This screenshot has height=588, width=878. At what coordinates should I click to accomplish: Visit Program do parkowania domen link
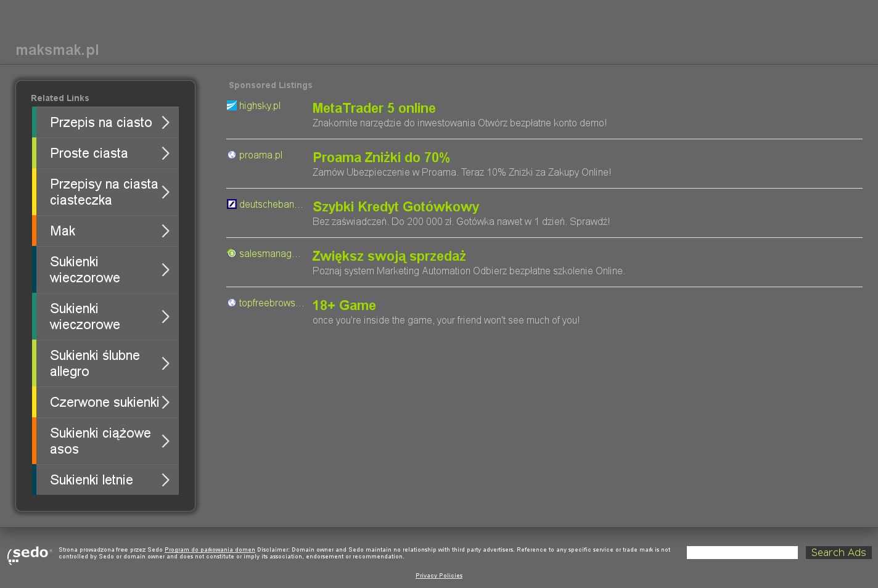click(x=210, y=550)
